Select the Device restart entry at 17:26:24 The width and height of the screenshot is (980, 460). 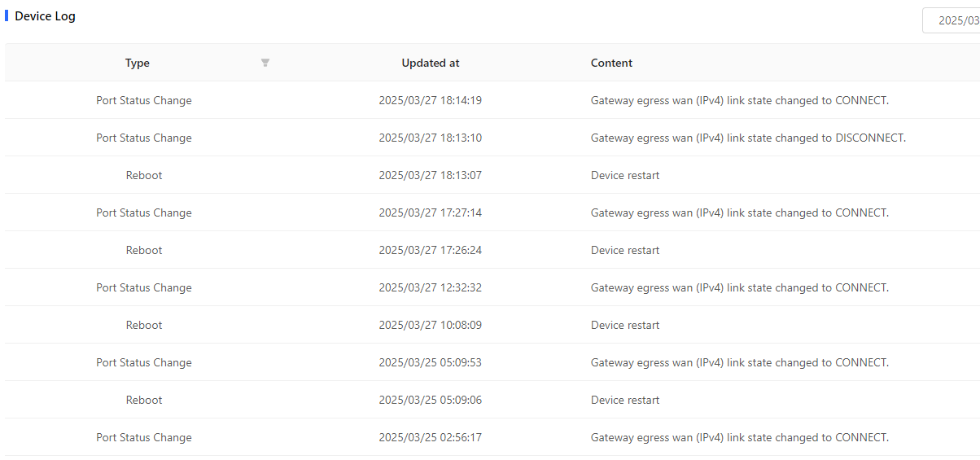tap(492, 250)
